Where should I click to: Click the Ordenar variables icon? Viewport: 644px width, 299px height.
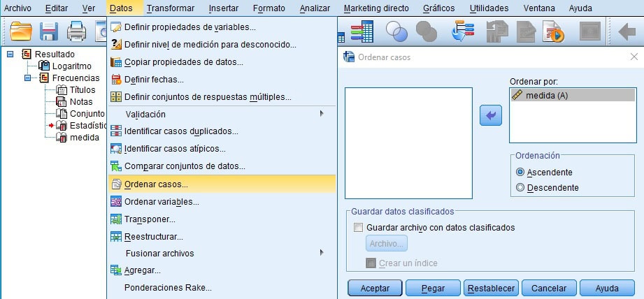point(116,202)
